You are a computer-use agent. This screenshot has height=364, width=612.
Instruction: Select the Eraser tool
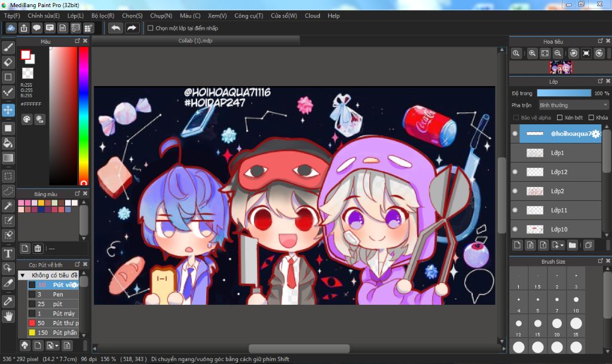(8, 62)
